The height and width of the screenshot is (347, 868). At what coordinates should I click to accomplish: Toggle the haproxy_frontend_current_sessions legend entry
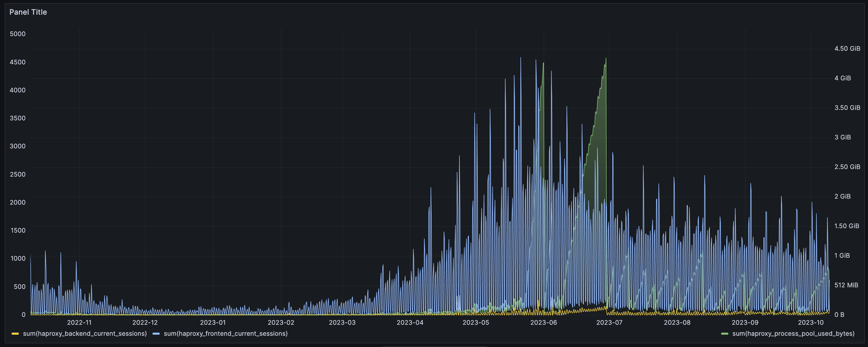(226, 334)
